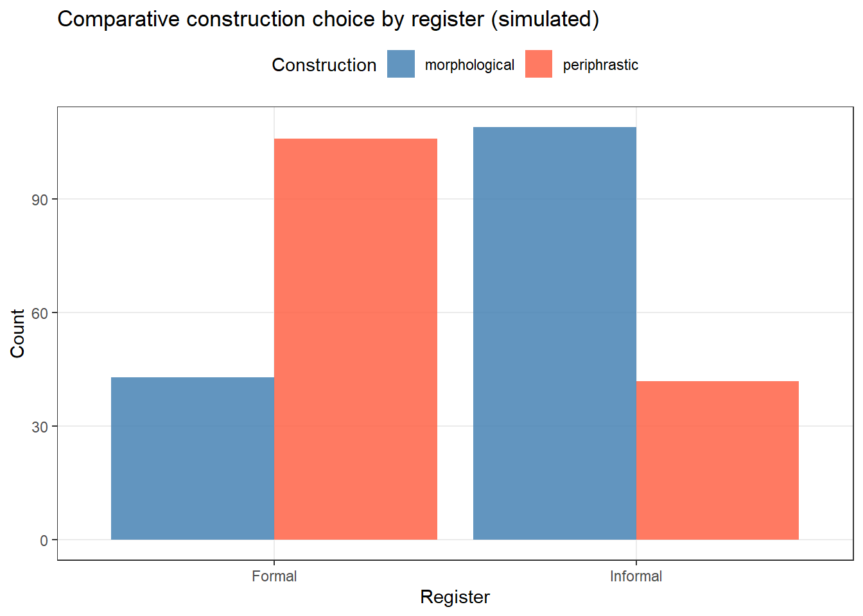Image resolution: width=863 pixels, height=616 pixels.
Task: Click the '90' y-axis tick label
Action: click(40, 200)
